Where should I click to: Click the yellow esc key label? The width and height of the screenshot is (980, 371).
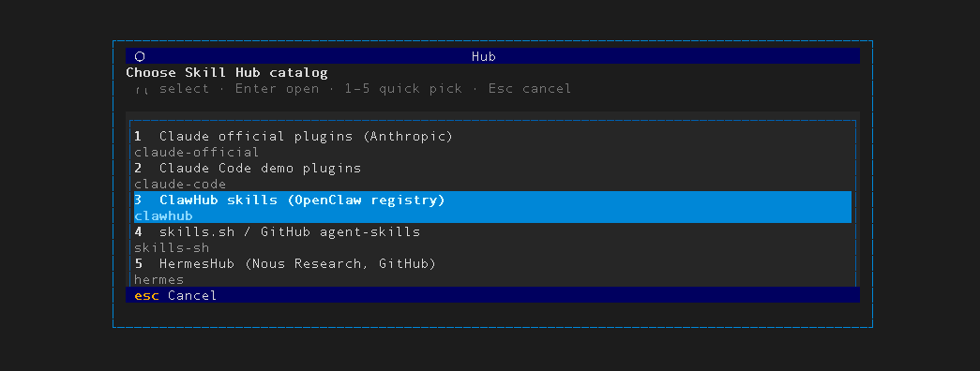pos(147,295)
